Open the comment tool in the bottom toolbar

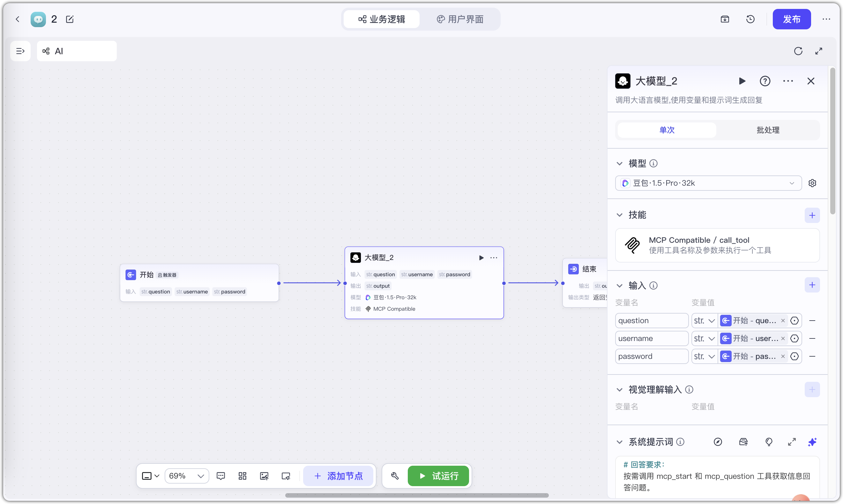tap(221, 476)
